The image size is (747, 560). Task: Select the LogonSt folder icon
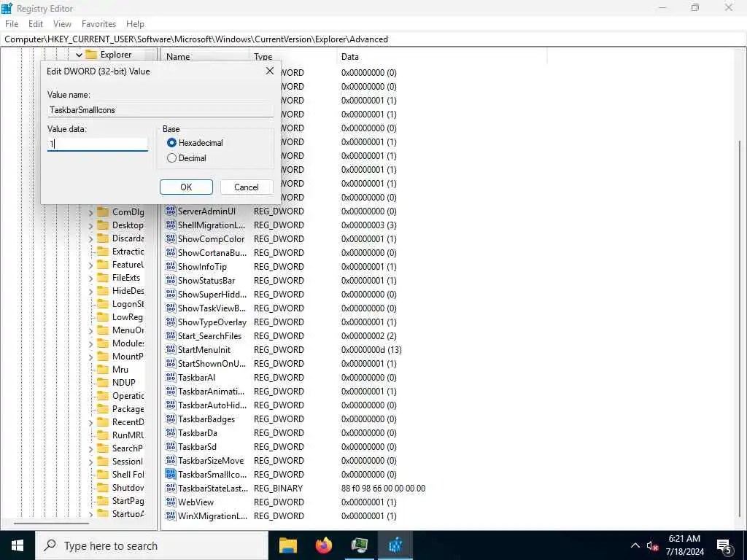point(103,304)
